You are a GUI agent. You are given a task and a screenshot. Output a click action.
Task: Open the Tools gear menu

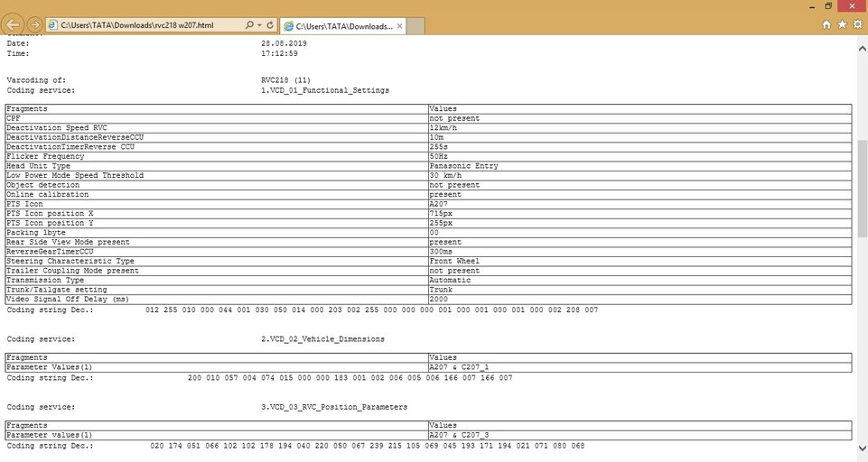[857, 24]
